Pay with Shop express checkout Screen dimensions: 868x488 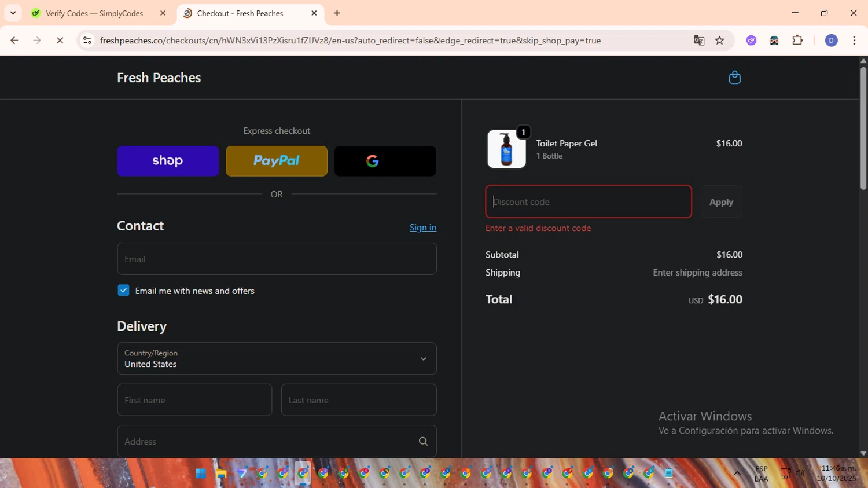[168, 161]
